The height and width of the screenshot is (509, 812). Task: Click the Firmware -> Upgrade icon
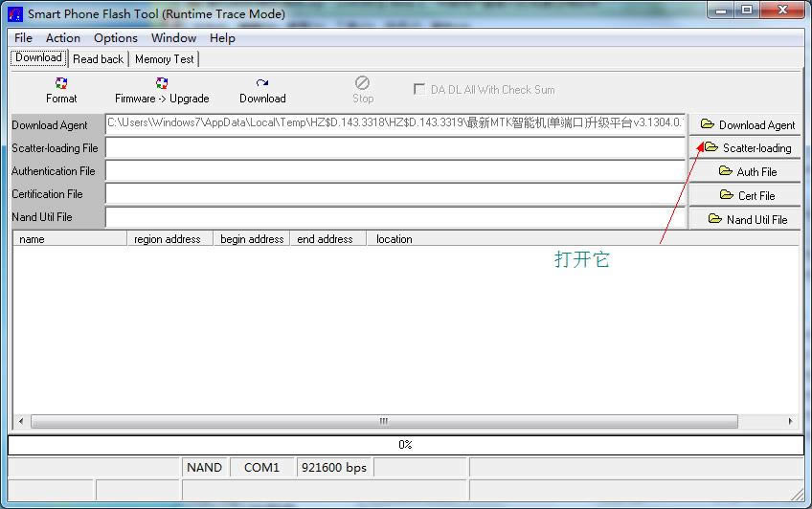[x=162, y=84]
